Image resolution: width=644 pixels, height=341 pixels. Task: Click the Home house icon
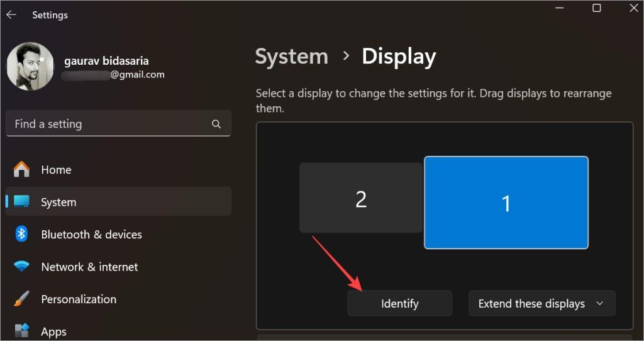pos(21,169)
